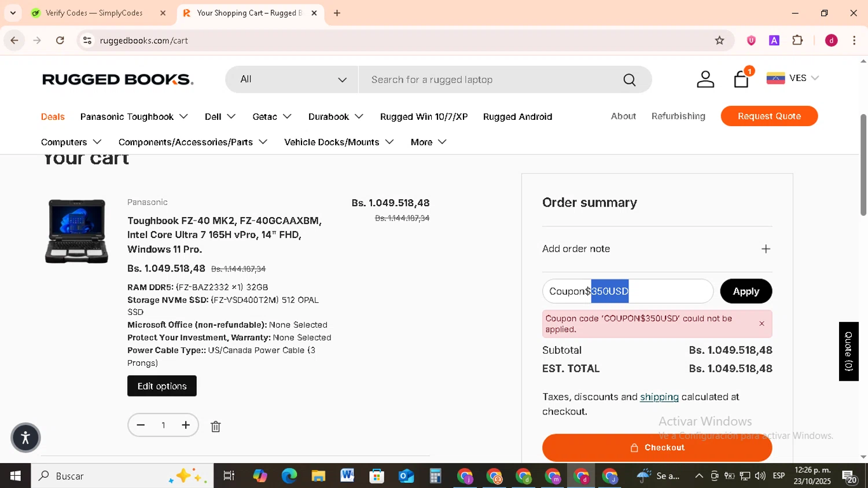Viewport: 868px width, 488px height.
Task: Expand Durabook menu
Action: click(x=336, y=116)
